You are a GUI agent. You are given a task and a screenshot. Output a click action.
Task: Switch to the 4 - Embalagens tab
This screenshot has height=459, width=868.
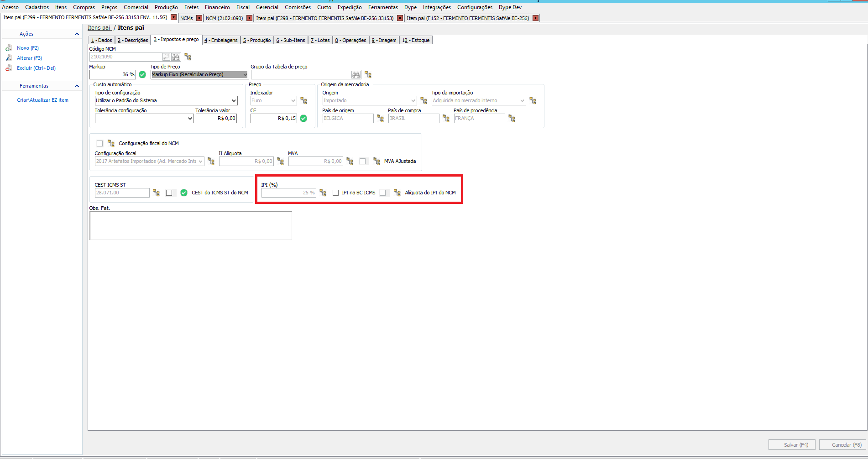[221, 40]
